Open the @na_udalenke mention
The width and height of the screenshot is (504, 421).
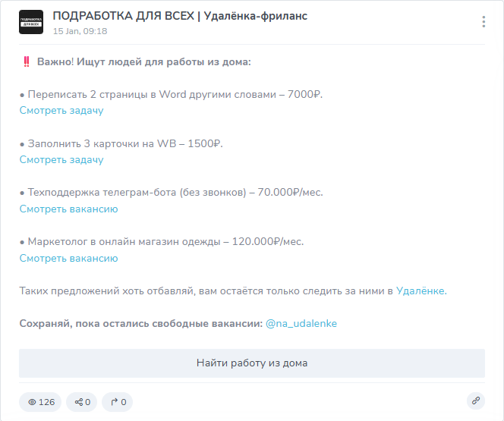[x=301, y=323]
